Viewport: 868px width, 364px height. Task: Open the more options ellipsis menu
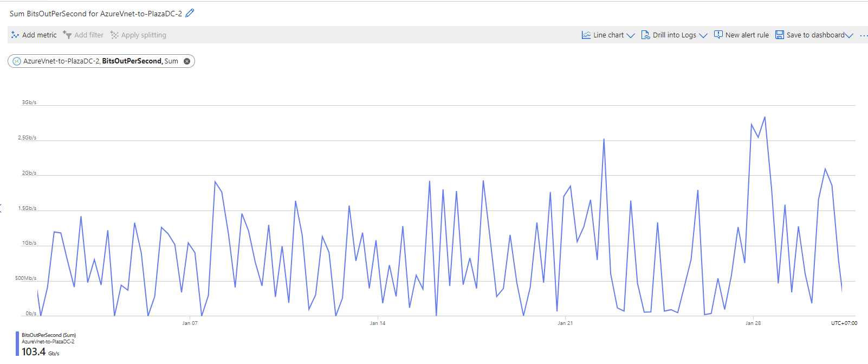click(x=864, y=35)
